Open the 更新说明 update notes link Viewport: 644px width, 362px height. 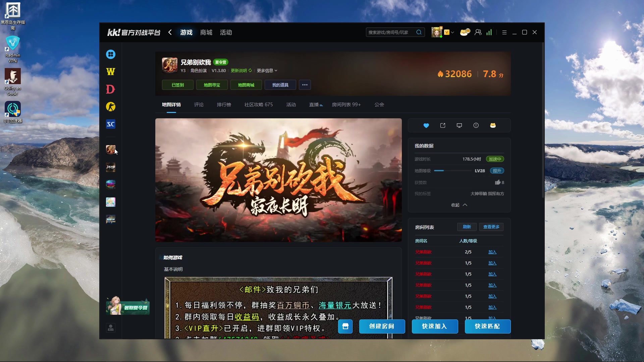click(x=241, y=70)
